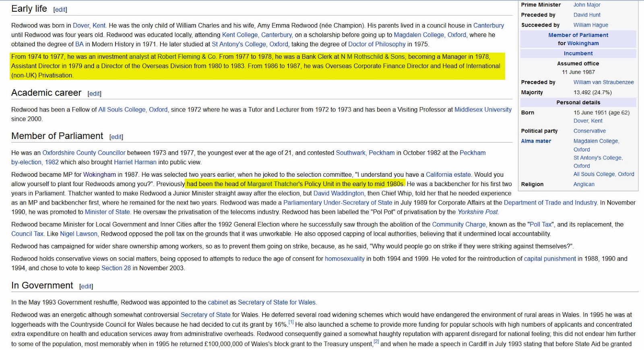
Task: Open Magdalen College, Oxford infobox link
Action: pyautogui.click(x=596, y=145)
